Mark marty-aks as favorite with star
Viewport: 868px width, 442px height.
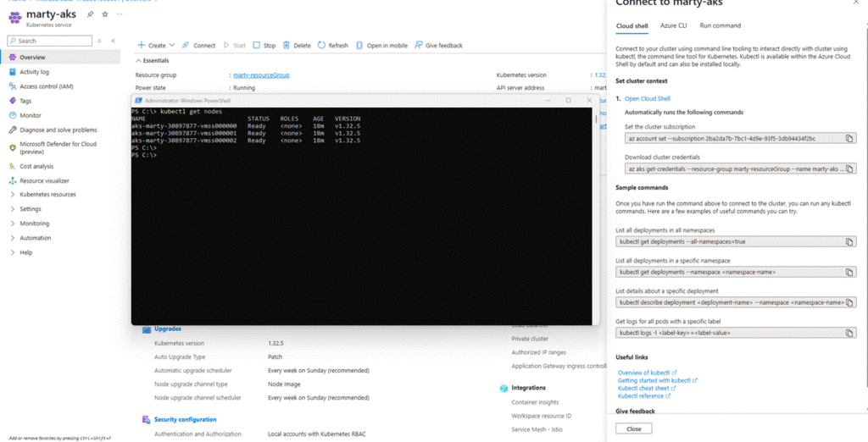pos(104,14)
